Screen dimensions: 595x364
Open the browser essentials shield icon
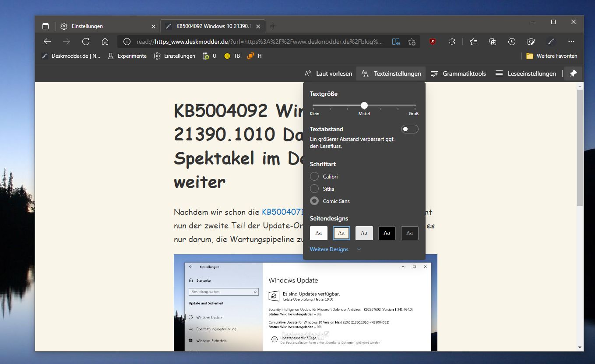(x=531, y=42)
